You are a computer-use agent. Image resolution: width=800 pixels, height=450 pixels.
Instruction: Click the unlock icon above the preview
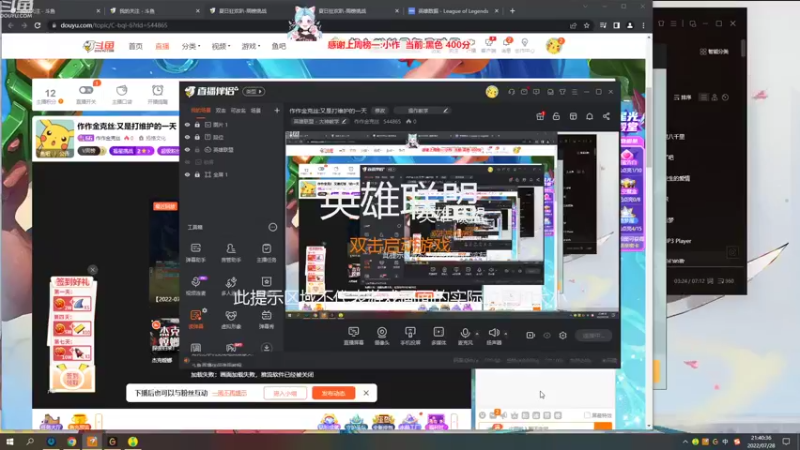556,116
